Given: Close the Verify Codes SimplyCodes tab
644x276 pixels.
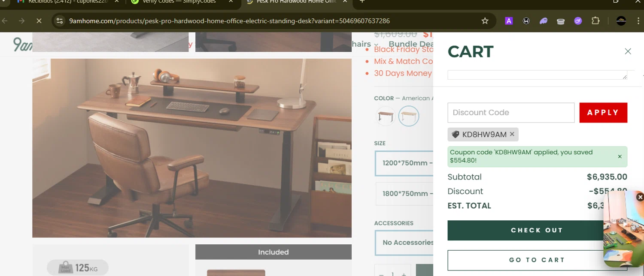Looking at the screenshot, I should click(x=231, y=2).
